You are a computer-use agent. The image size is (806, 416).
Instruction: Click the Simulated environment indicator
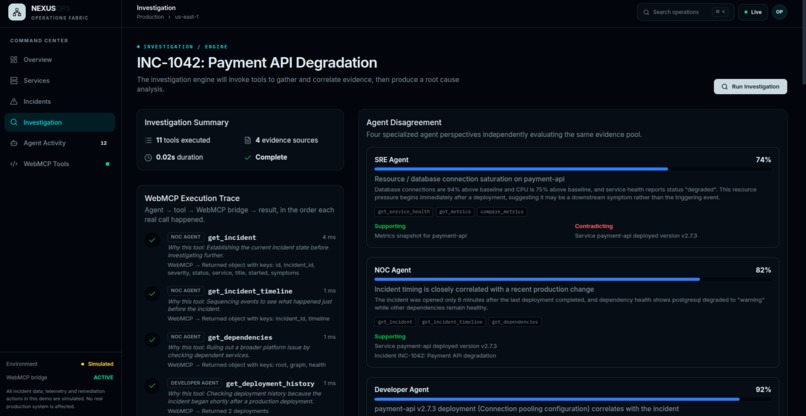pos(98,364)
